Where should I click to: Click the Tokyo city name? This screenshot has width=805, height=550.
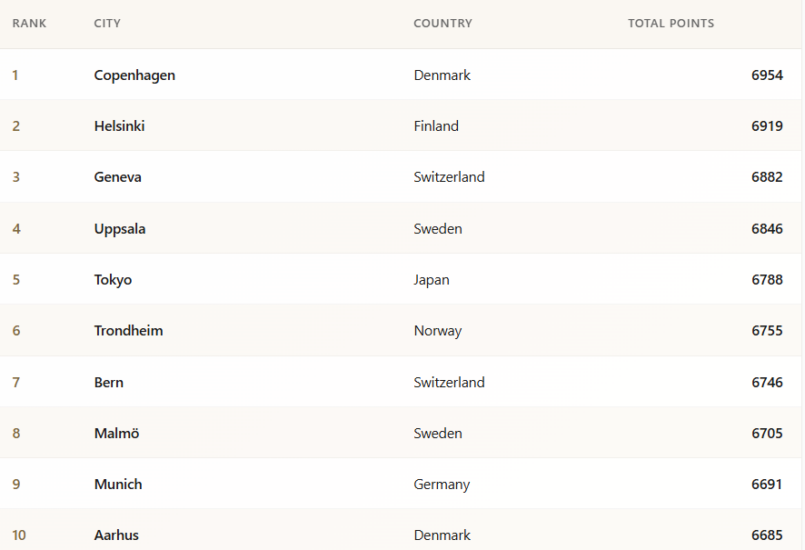(112, 280)
